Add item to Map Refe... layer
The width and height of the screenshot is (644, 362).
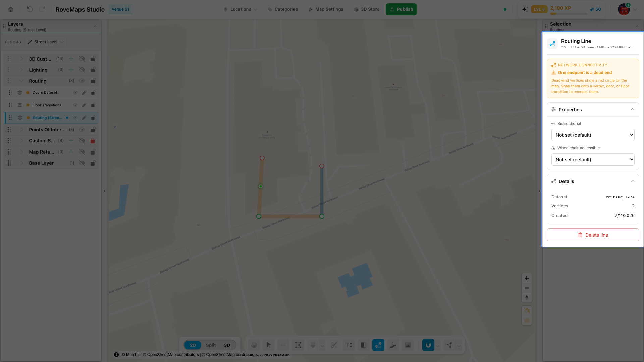coord(71,152)
